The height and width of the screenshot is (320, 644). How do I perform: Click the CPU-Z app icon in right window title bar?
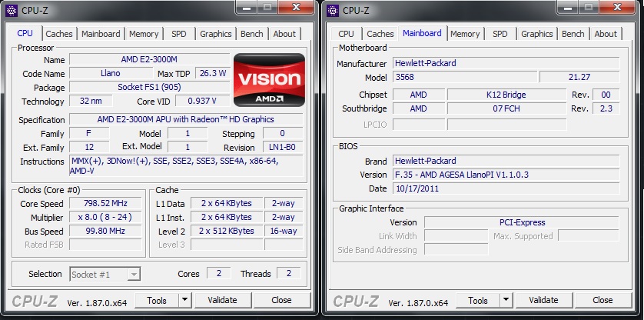point(333,10)
